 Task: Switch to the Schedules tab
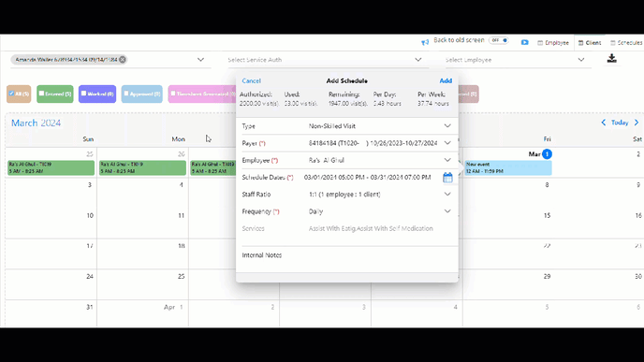626,43
